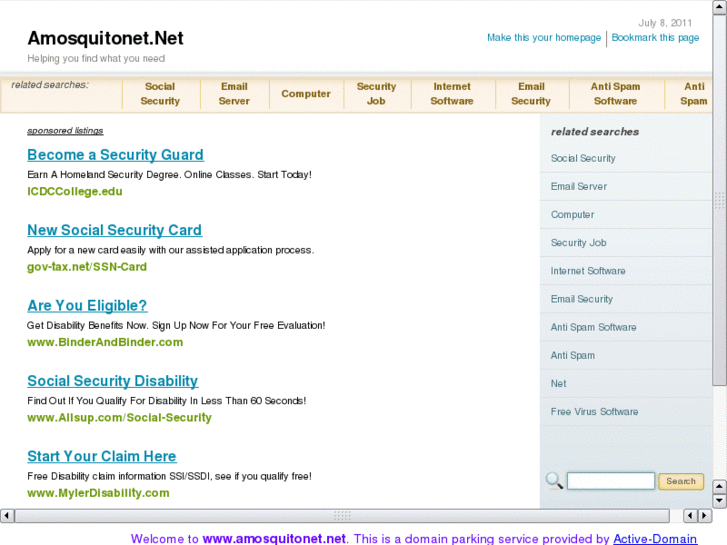Click the Active-Domain link in the footer
Viewport: 727px width, 545px height.
[x=655, y=539]
